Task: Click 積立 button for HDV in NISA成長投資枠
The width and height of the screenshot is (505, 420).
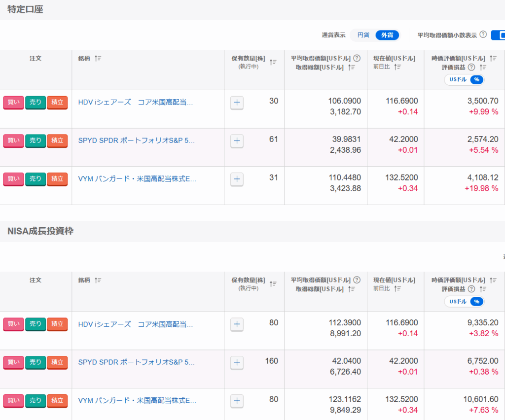Action: click(x=57, y=324)
